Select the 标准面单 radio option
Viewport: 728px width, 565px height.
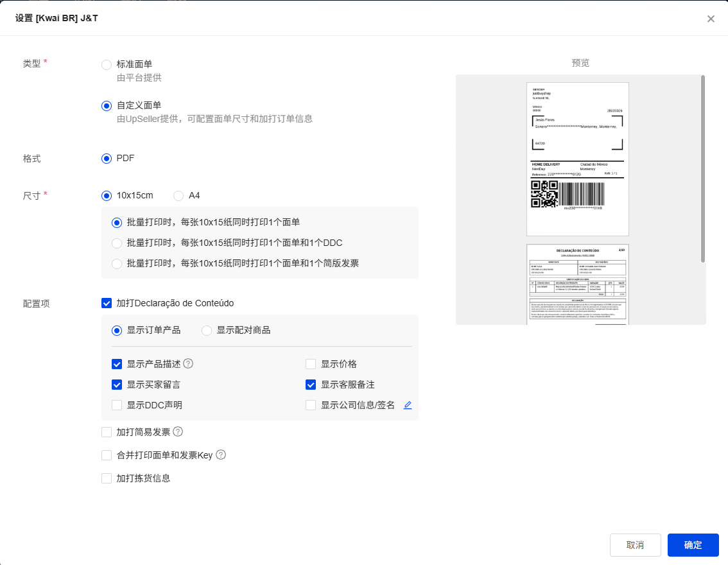point(107,64)
